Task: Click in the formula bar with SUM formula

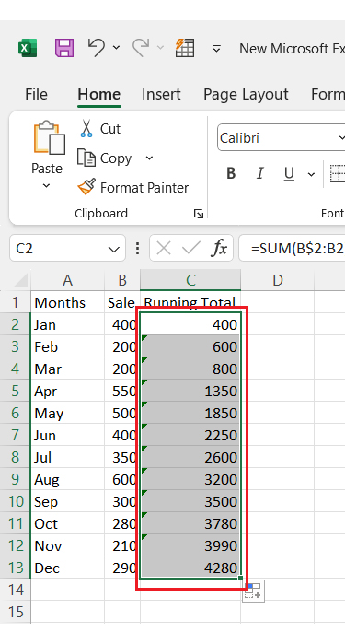Action: point(292,248)
